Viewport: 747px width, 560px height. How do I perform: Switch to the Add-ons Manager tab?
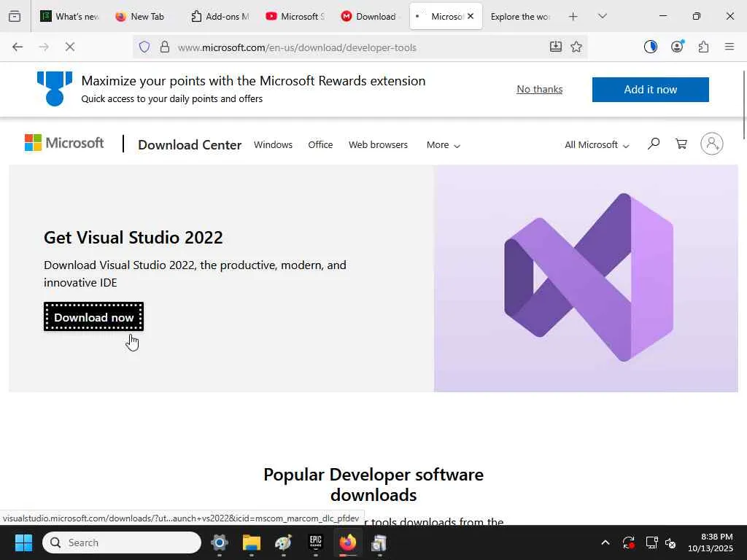click(220, 16)
